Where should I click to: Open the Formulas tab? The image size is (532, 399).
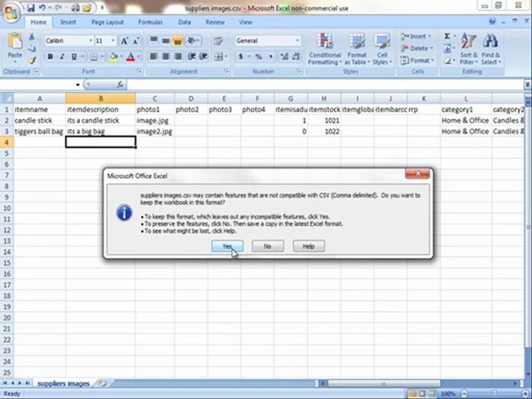click(x=150, y=22)
